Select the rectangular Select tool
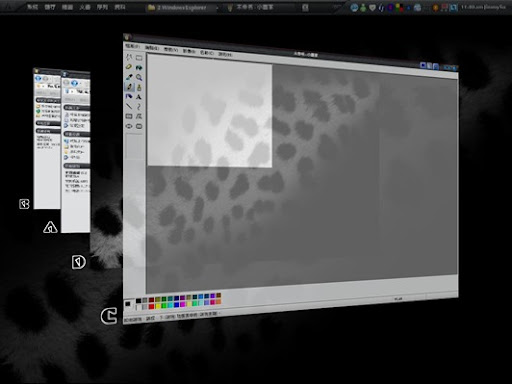Viewport: 512px width, 384px height. (x=139, y=58)
